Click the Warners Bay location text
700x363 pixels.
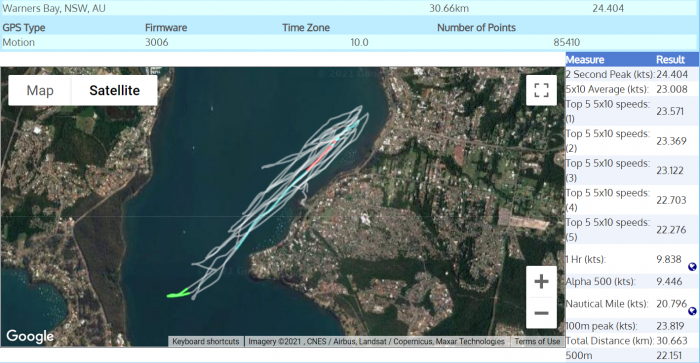54,8
